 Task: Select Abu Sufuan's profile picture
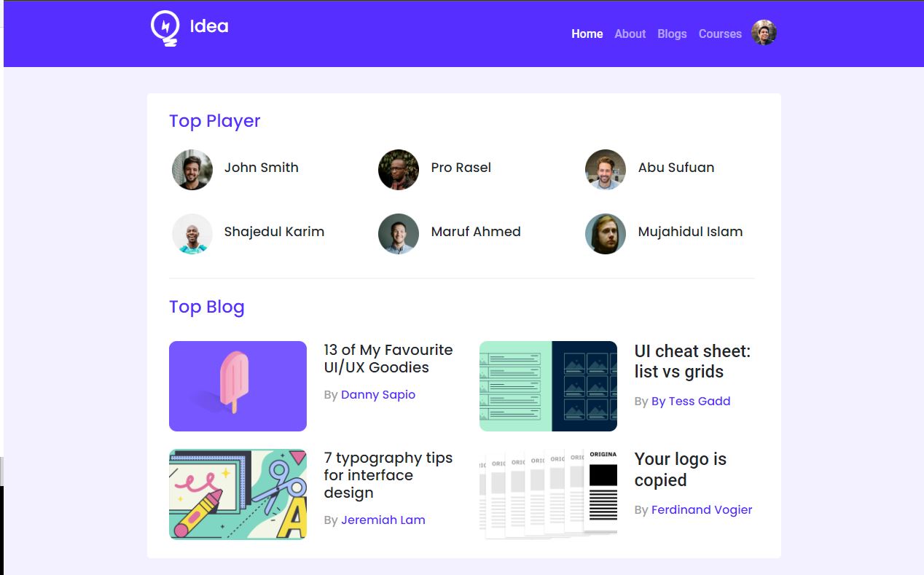point(606,170)
